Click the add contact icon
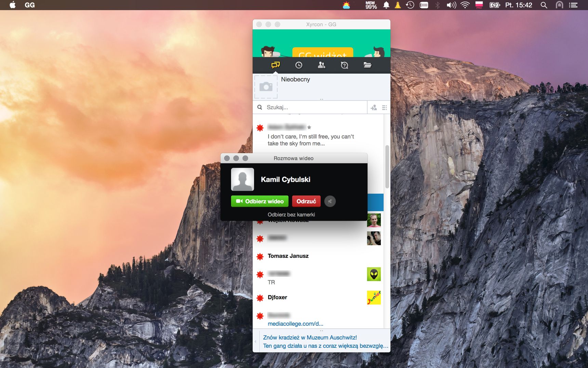 (374, 107)
